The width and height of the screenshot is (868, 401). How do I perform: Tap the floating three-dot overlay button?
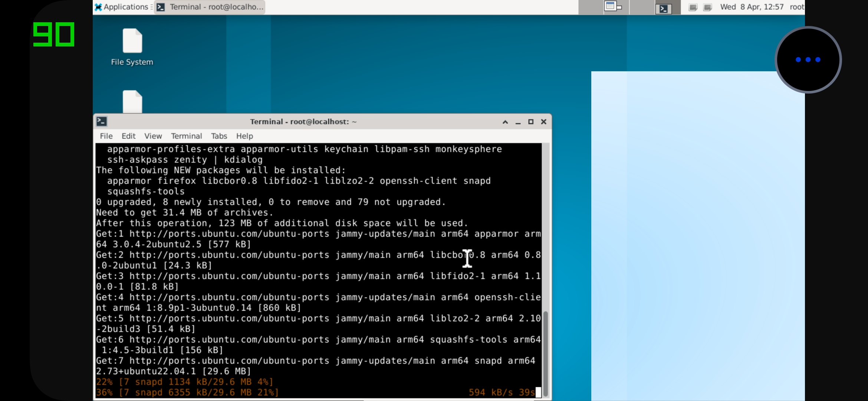click(808, 60)
